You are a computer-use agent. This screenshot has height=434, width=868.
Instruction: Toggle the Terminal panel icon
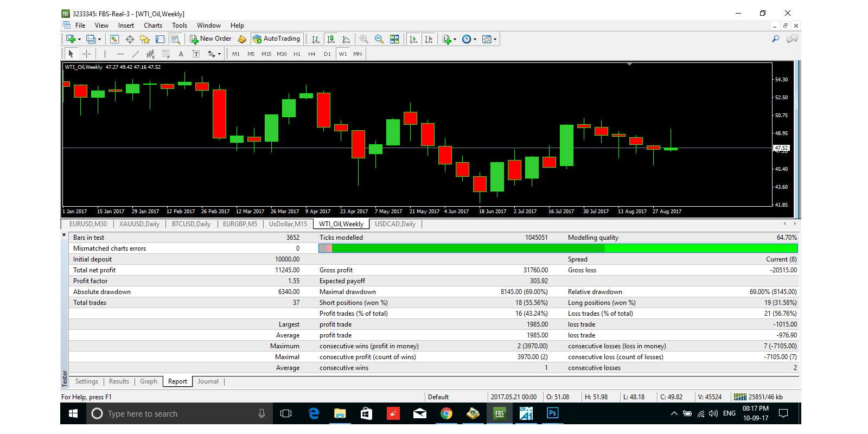point(160,39)
